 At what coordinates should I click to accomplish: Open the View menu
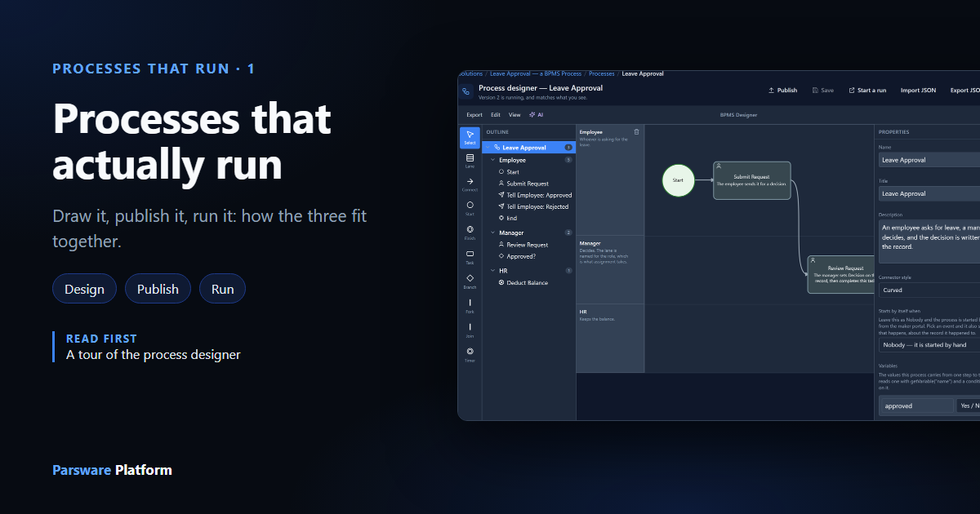(514, 115)
